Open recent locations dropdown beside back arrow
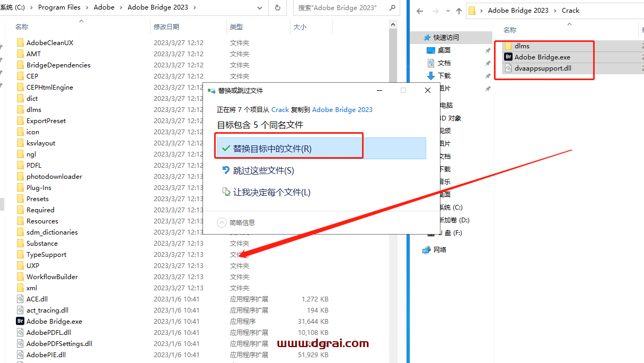The image size is (644, 363). tap(447, 10)
